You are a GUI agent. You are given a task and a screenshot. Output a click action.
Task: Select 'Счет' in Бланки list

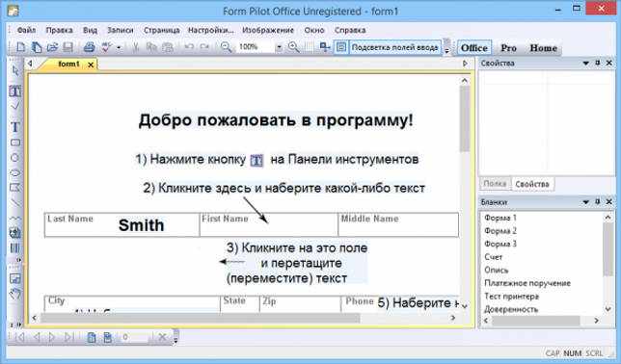tap(493, 257)
